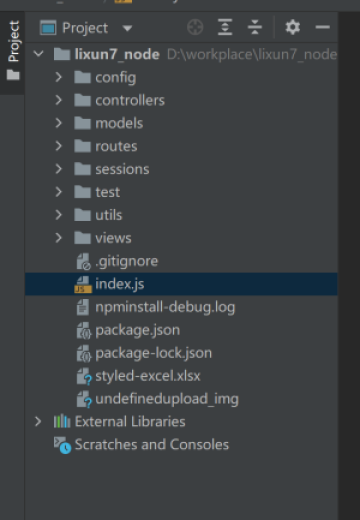This screenshot has width=360, height=520.
Task: Click the lixun7_node root folder icon
Action: 62,54
